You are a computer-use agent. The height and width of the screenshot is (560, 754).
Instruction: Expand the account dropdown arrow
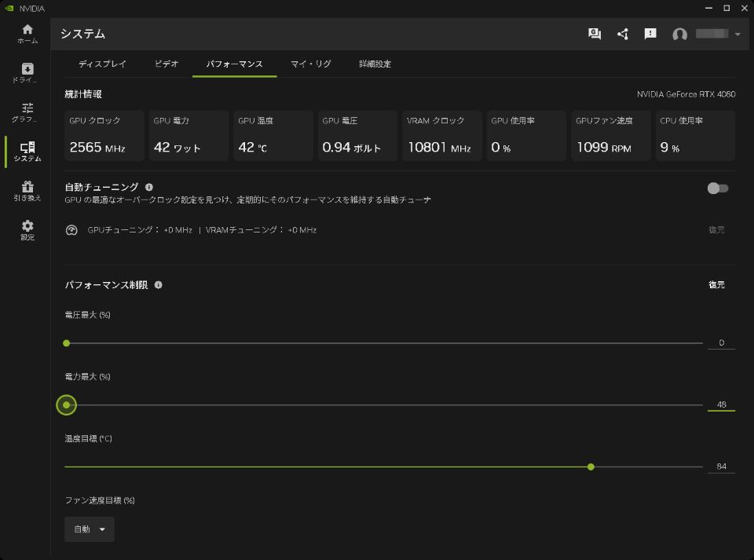click(738, 34)
